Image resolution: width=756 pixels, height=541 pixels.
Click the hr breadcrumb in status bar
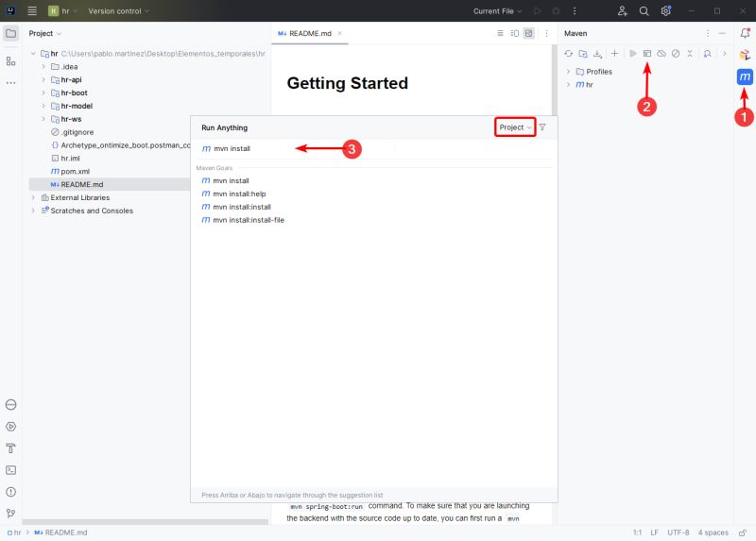(14, 533)
